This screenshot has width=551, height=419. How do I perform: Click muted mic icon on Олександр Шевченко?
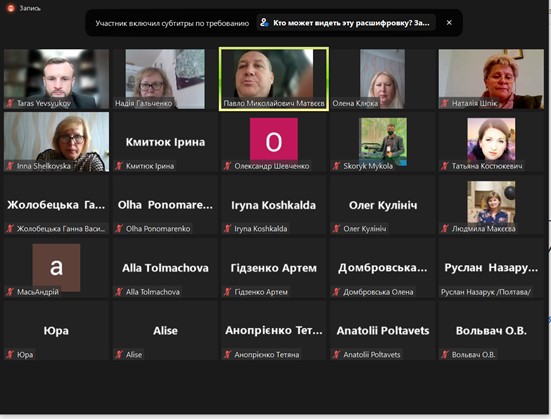pyautogui.click(x=227, y=166)
